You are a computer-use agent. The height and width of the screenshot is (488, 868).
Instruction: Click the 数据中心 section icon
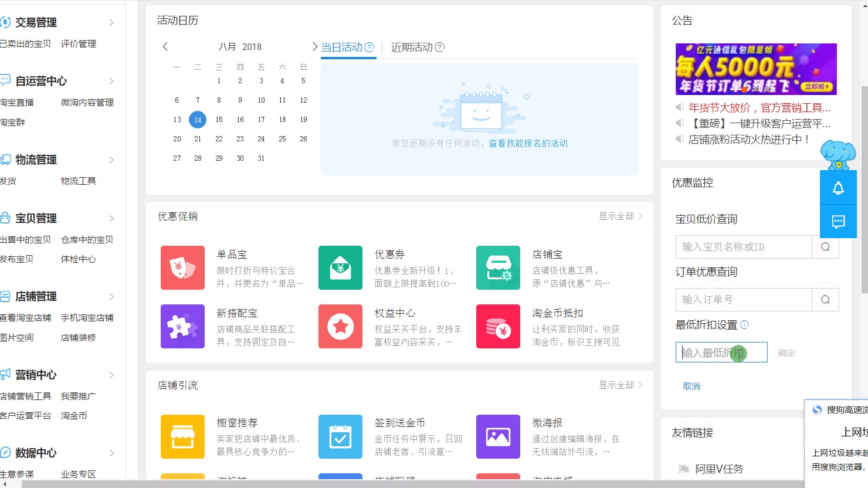pyautogui.click(x=5, y=452)
